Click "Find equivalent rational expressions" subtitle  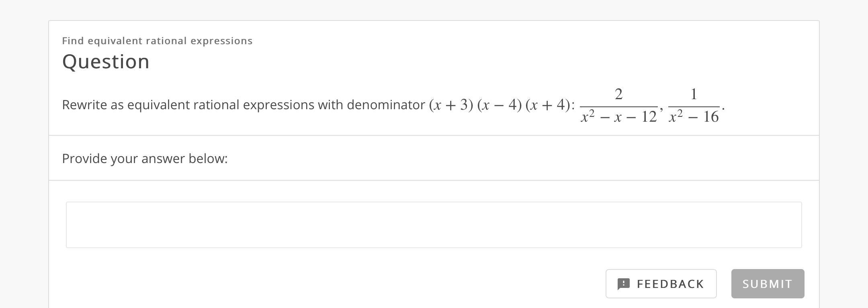[157, 41]
